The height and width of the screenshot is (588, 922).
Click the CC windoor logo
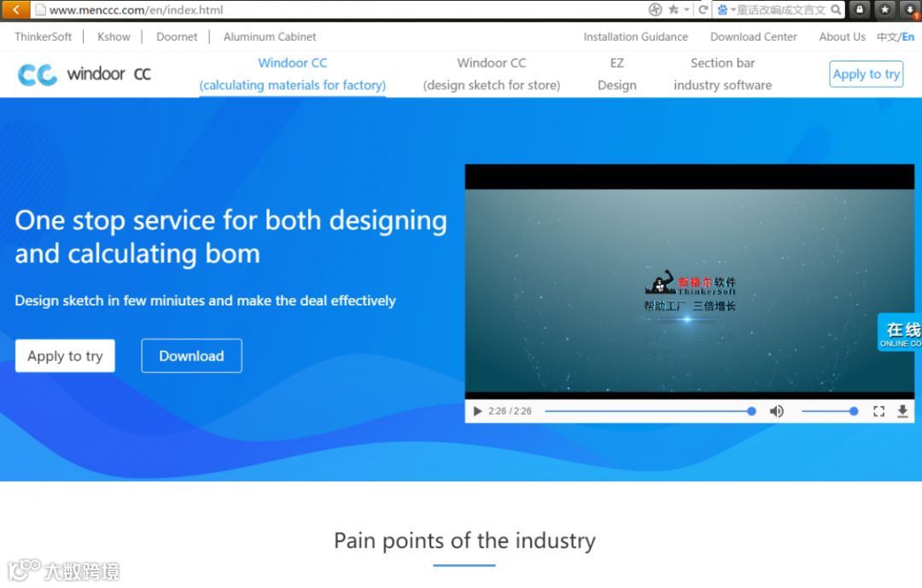(84, 74)
